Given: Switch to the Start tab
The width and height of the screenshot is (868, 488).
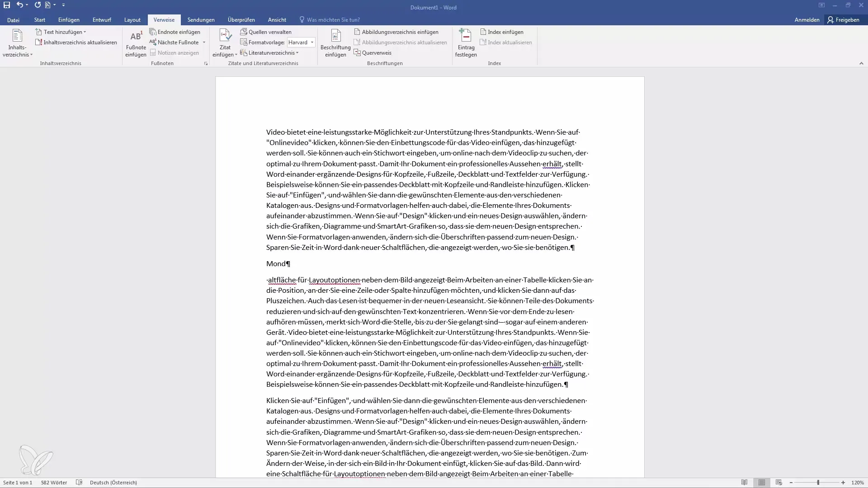Looking at the screenshot, I should click(40, 20).
